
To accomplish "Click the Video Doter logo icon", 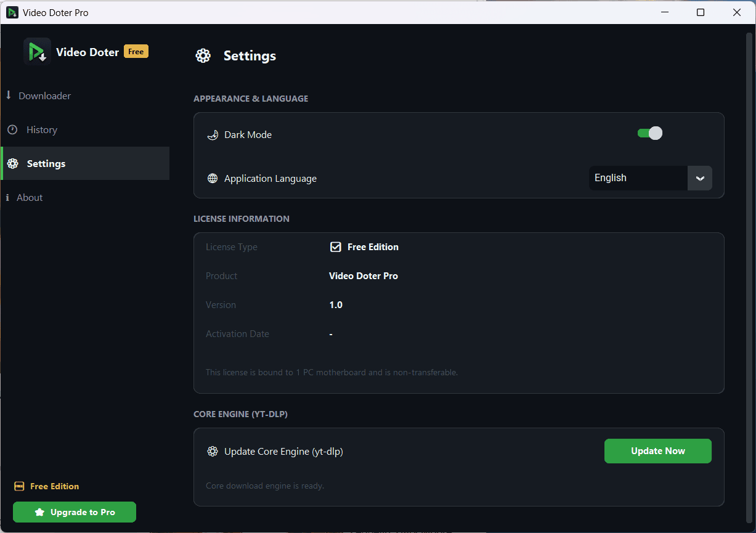I will (x=37, y=52).
